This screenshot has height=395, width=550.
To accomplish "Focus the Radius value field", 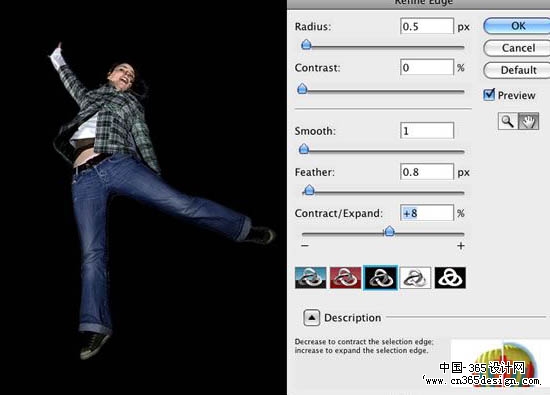I will click(x=427, y=26).
